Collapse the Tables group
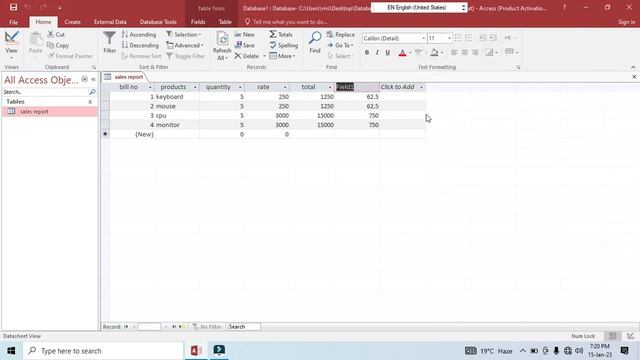 tap(90, 102)
